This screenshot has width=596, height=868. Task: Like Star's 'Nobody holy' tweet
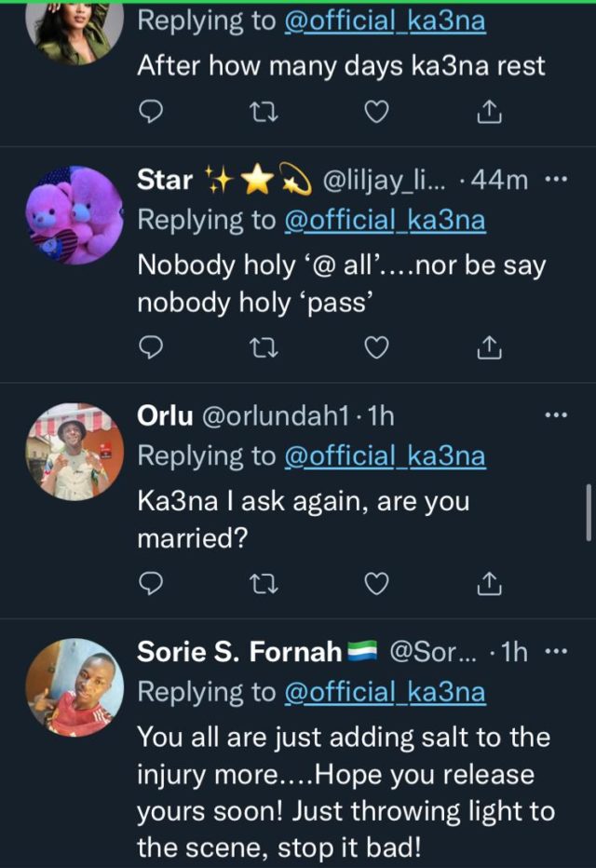pyautogui.click(x=374, y=348)
